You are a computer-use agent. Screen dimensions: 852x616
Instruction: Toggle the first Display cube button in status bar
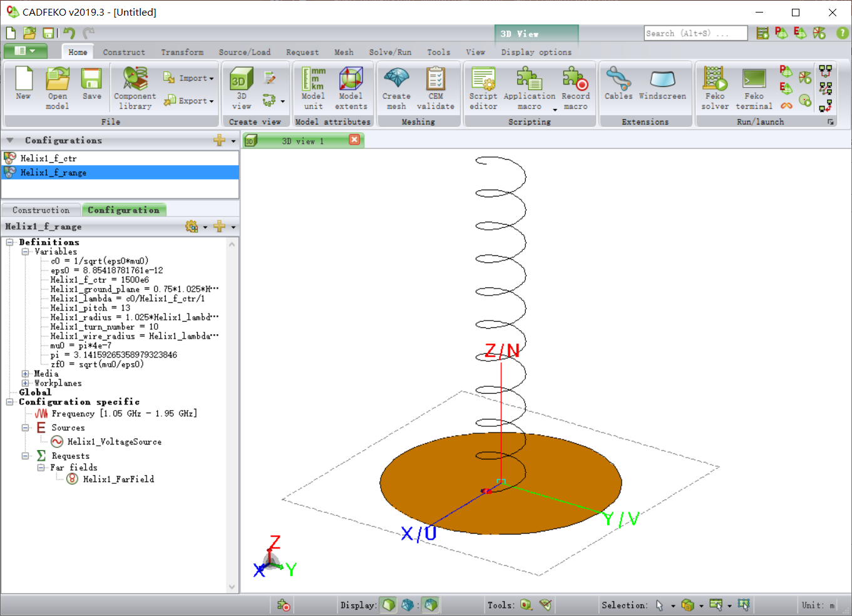(x=389, y=605)
